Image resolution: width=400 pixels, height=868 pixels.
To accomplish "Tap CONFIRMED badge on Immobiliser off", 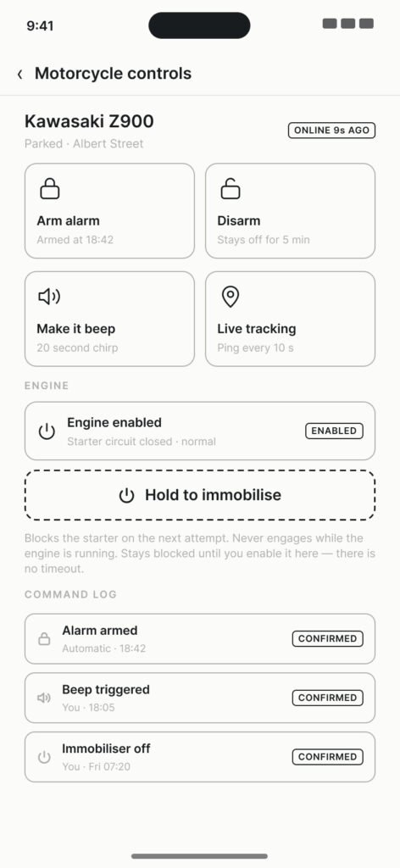I will [x=327, y=757].
